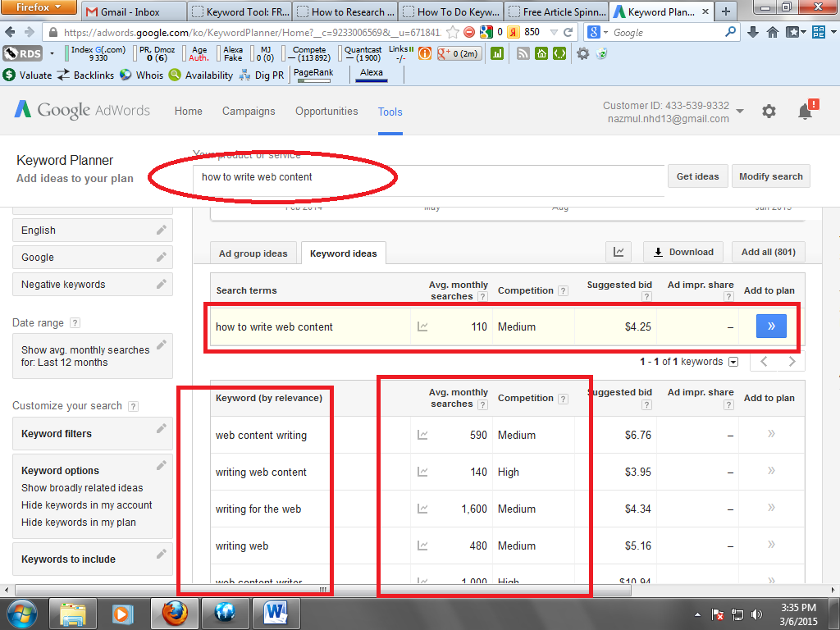Click help icon beside Date range

coord(75,322)
